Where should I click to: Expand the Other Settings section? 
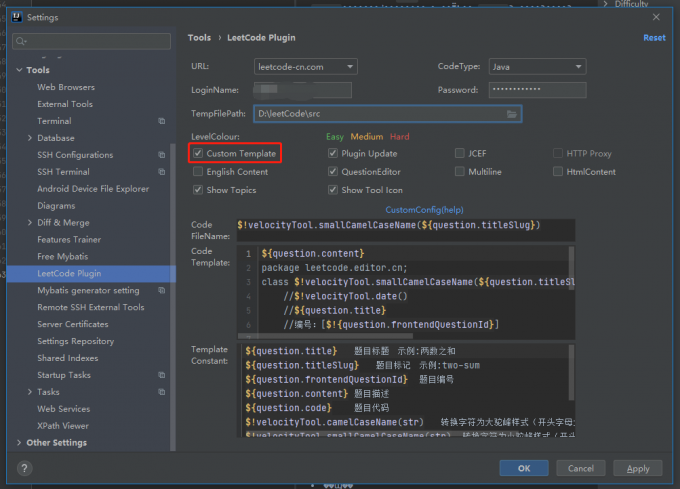[19, 443]
